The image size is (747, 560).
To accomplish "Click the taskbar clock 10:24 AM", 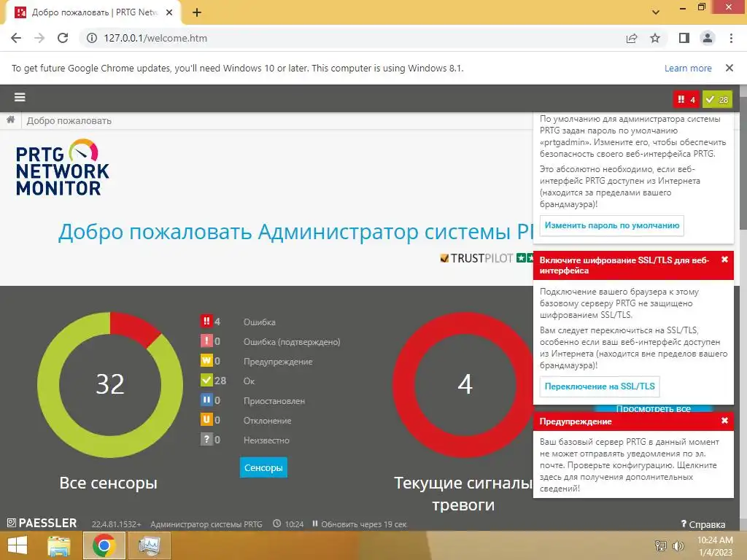I will 715,545.
